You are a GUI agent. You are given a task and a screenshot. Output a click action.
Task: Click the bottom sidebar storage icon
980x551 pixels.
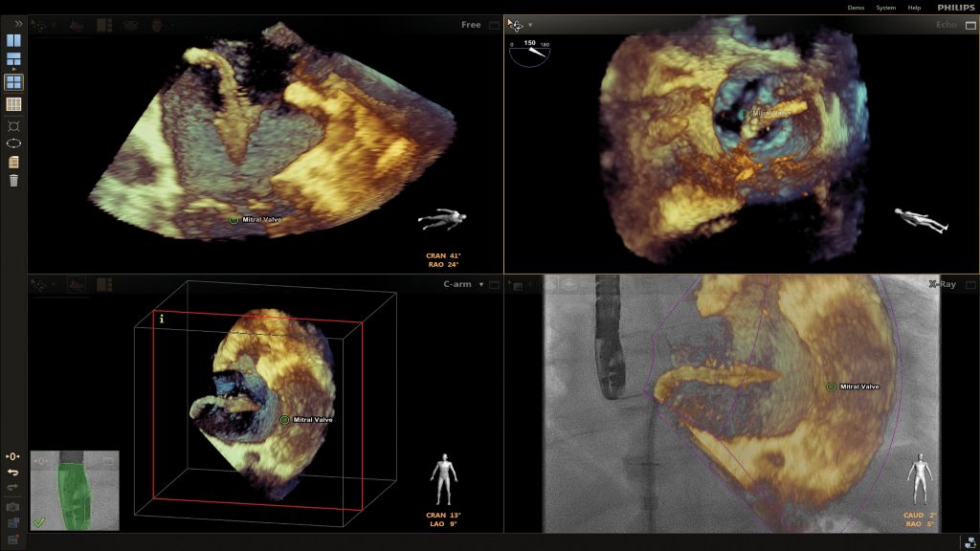(x=12, y=540)
